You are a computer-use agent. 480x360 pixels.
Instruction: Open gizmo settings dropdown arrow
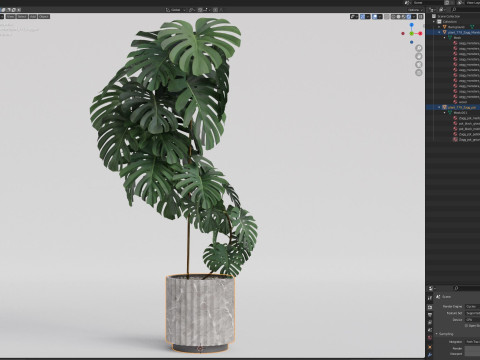click(368, 17)
